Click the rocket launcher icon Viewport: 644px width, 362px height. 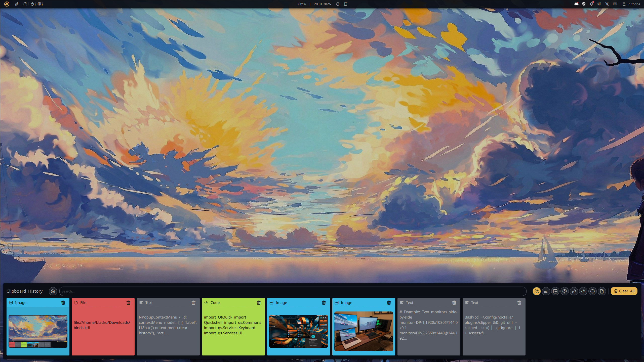[17, 4]
